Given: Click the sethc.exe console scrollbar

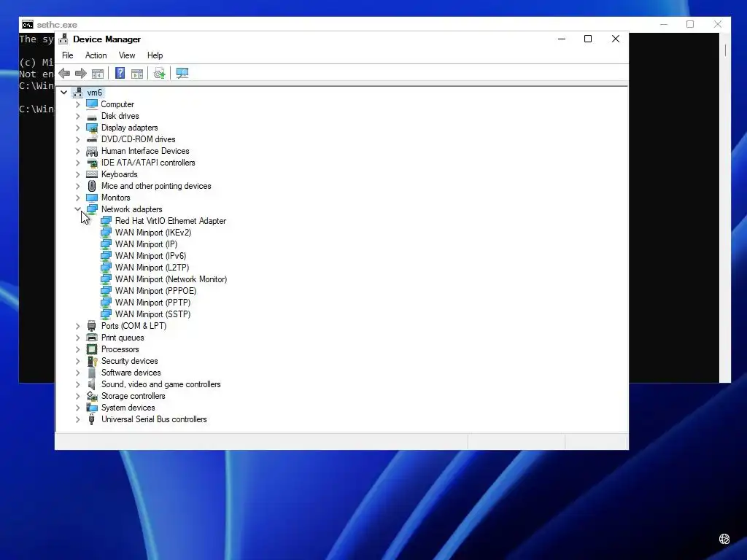Looking at the screenshot, I should point(724,207).
